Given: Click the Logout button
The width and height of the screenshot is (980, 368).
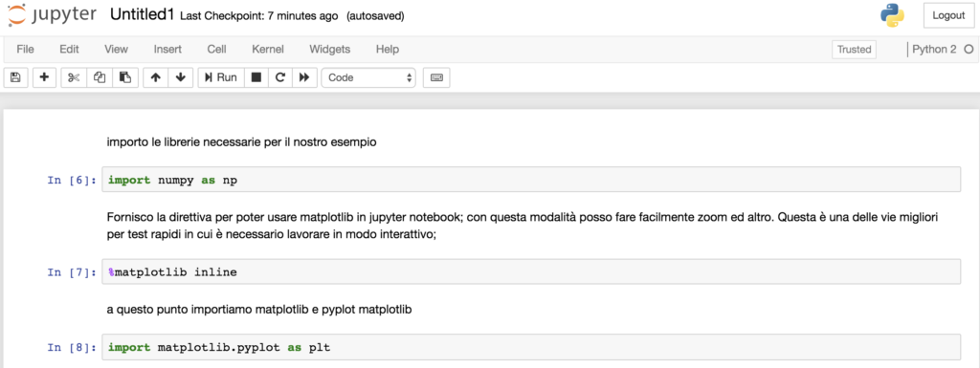Looking at the screenshot, I should coord(948,16).
